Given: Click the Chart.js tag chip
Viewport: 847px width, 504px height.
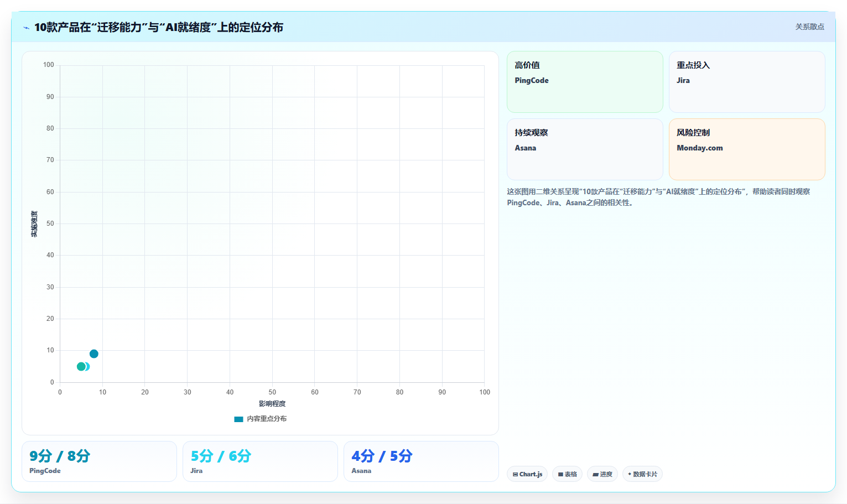Looking at the screenshot, I should coord(527,474).
